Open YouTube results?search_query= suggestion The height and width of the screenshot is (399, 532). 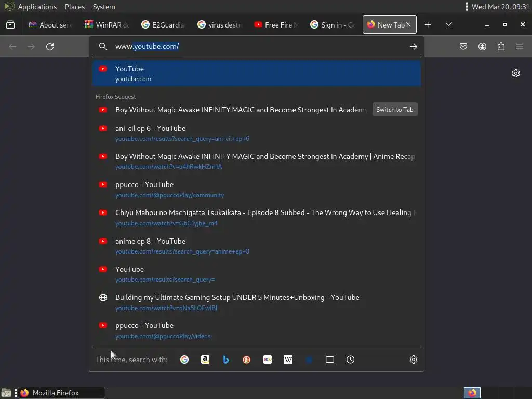(257, 274)
